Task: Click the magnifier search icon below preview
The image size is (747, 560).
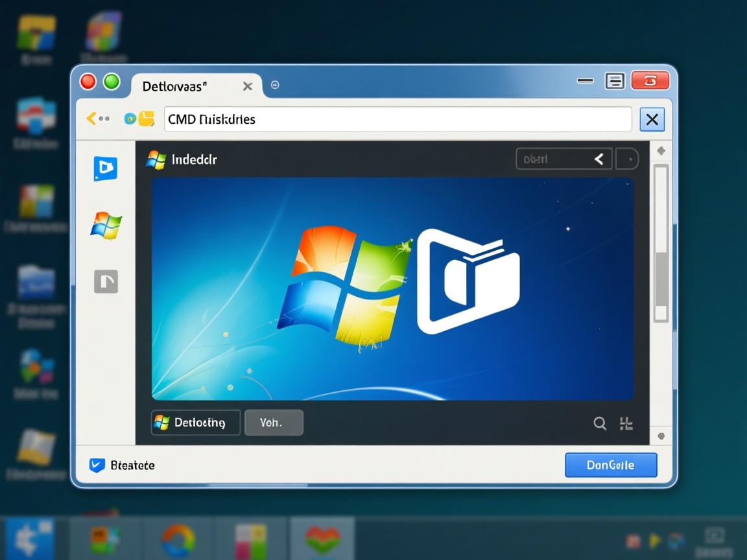Action: click(600, 423)
